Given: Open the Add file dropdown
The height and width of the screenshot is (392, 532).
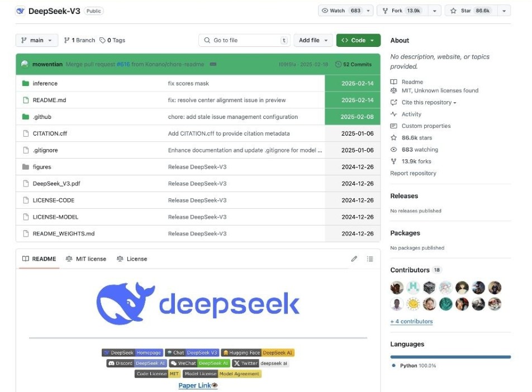Looking at the screenshot, I should [x=313, y=40].
